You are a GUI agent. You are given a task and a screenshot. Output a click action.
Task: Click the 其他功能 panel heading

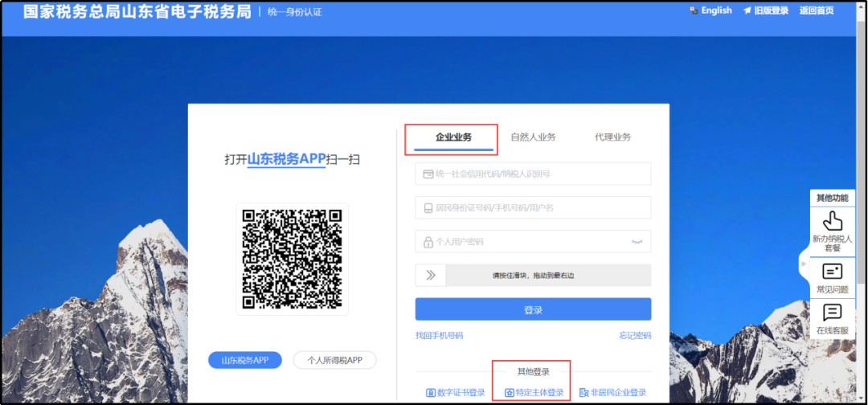coord(832,198)
